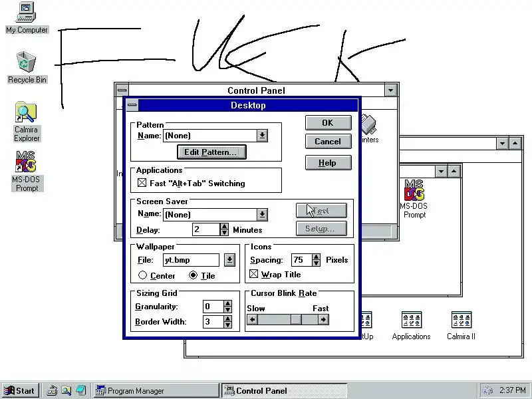Screen dimensions: 532x399
Task: Toggle Fast Alt+Tab Switching checkbox
Action: pos(142,183)
